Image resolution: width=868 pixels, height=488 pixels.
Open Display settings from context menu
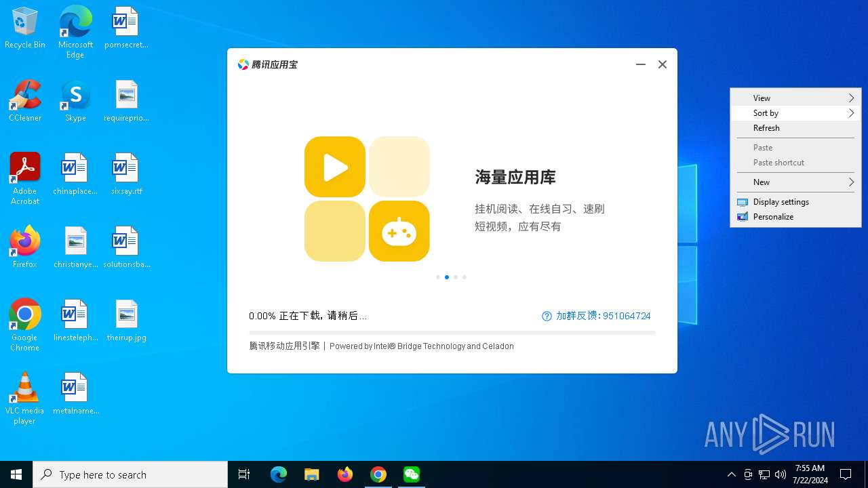[x=795, y=202]
